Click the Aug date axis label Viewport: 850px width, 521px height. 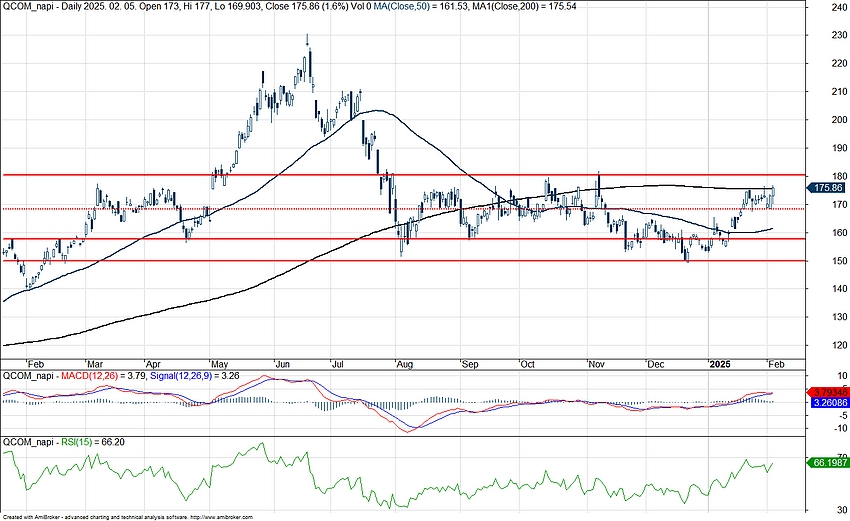click(405, 364)
